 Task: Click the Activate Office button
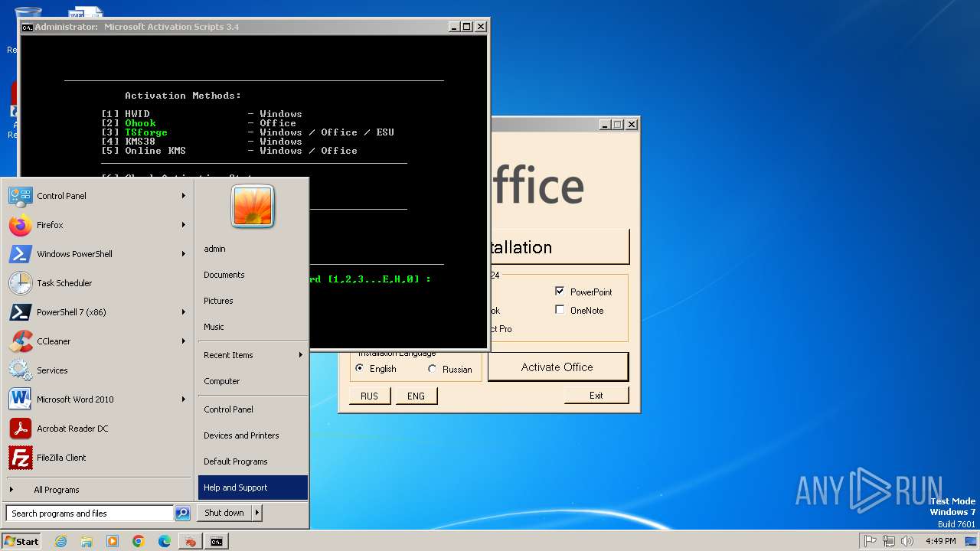557,367
